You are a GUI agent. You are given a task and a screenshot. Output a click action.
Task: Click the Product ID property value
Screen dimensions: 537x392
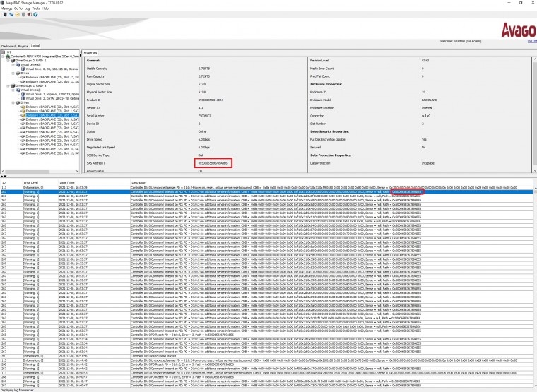[211, 100]
